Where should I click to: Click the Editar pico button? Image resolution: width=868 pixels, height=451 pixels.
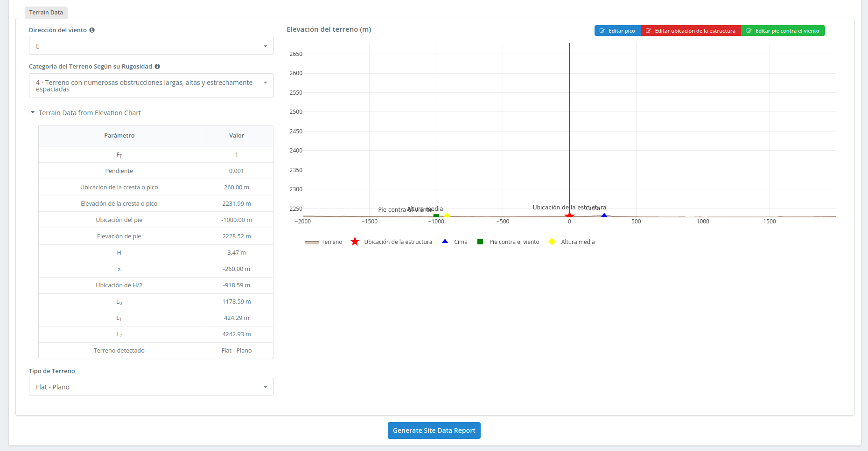[617, 31]
